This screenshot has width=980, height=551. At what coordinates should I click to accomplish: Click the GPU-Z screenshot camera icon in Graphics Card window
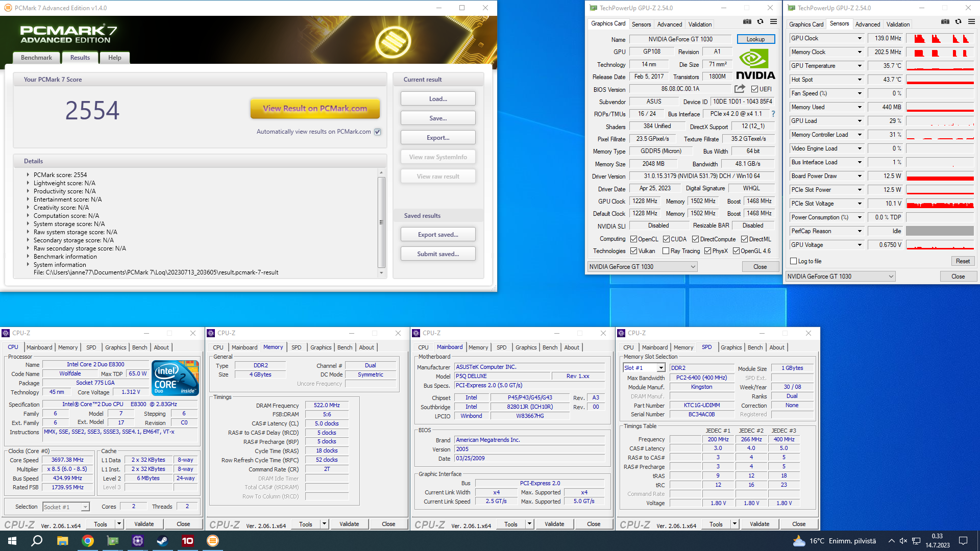coord(747,21)
